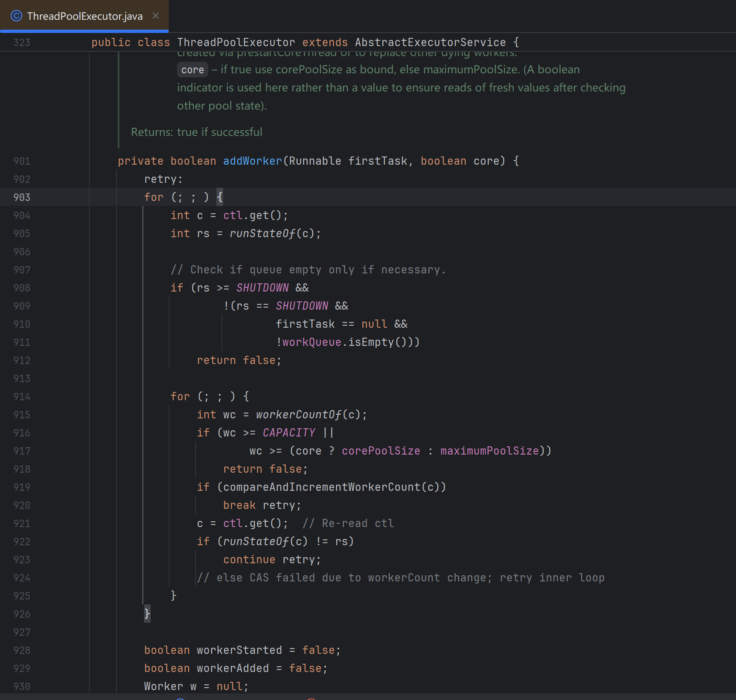Click the retry: label on line 902
736x700 pixels.
coord(163,179)
